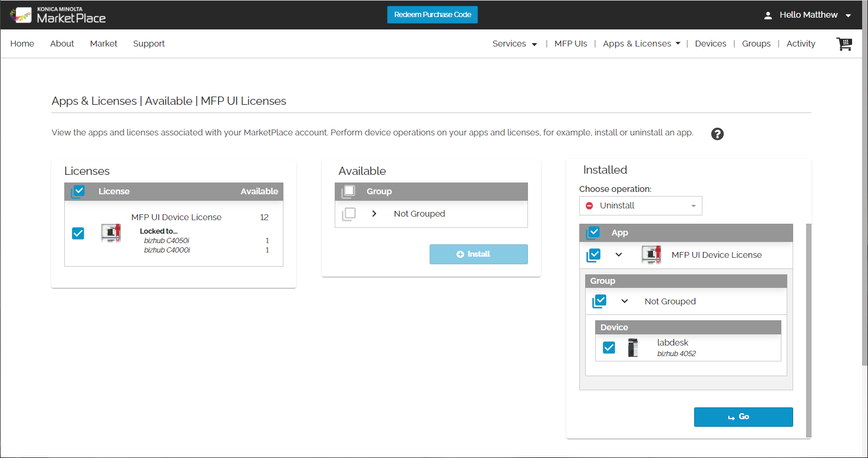Image resolution: width=868 pixels, height=458 pixels.
Task: Click the Redeem Purchase Code button
Action: pyautogui.click(x=433, y=15)
